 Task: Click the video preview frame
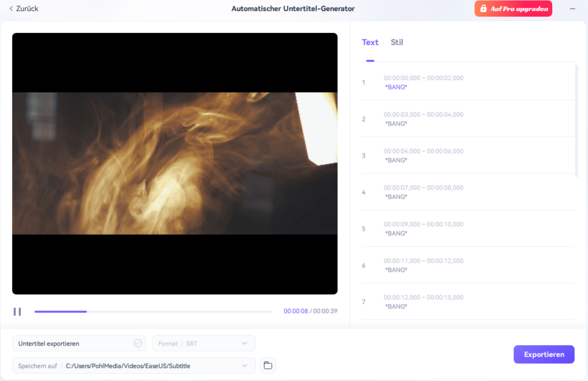point(175,163)
